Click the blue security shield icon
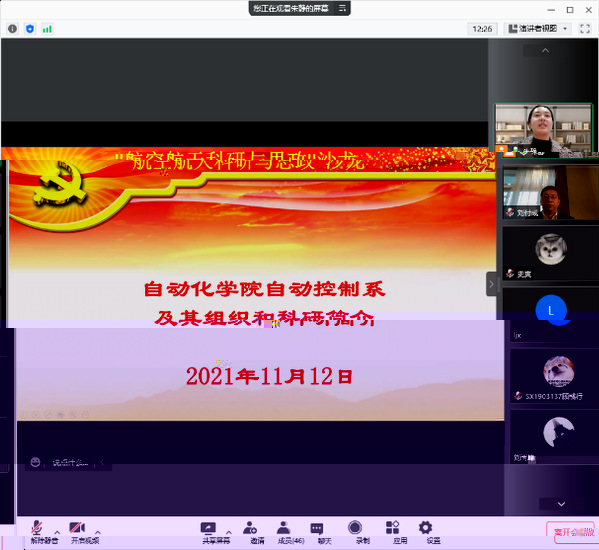 pyautogui.click(x=30, y=29)
